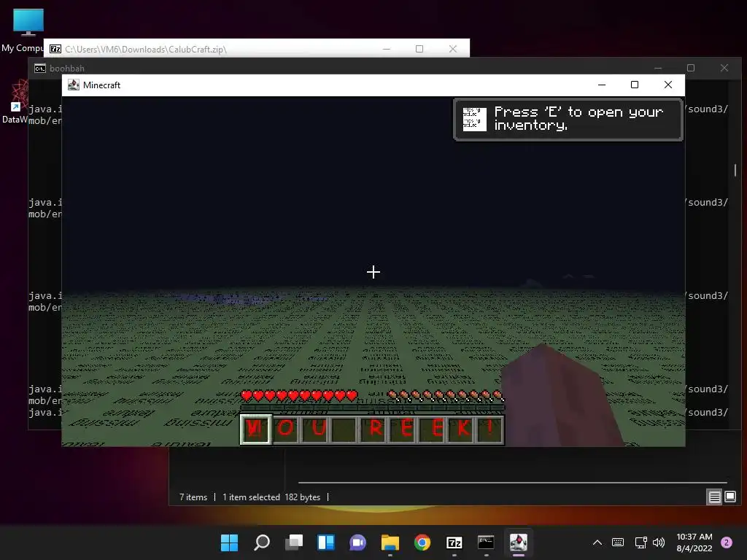Close the 7-Zip CalubCraft.zip window
747x560 pixels.
(452, 49)
